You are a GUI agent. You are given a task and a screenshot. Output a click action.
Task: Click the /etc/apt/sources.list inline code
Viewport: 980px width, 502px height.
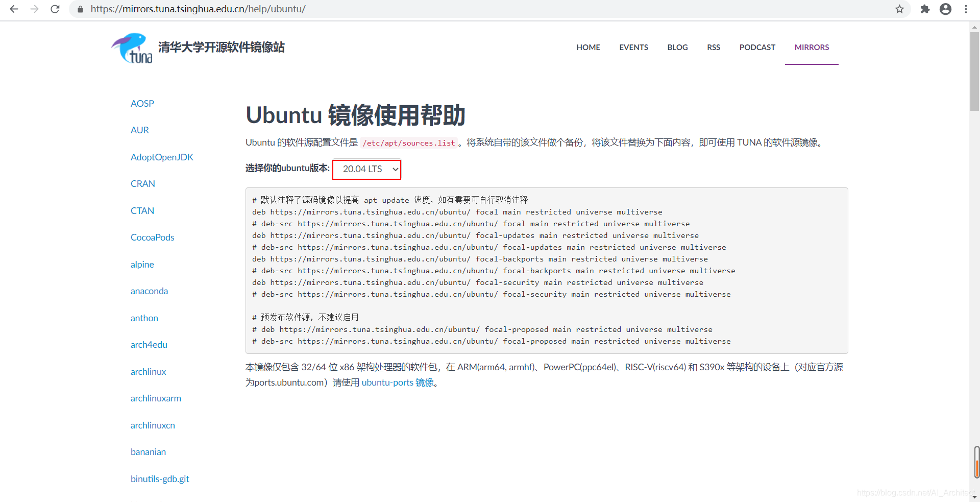point(409,143)
